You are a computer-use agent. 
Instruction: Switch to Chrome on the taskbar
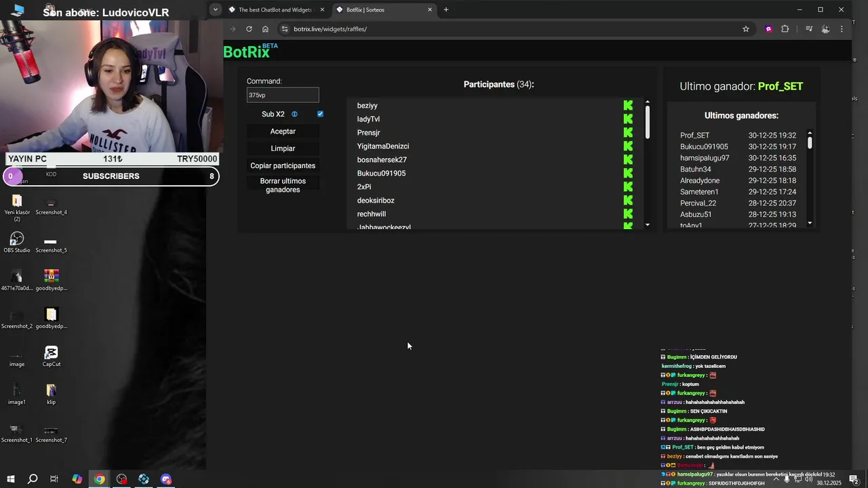100,479
